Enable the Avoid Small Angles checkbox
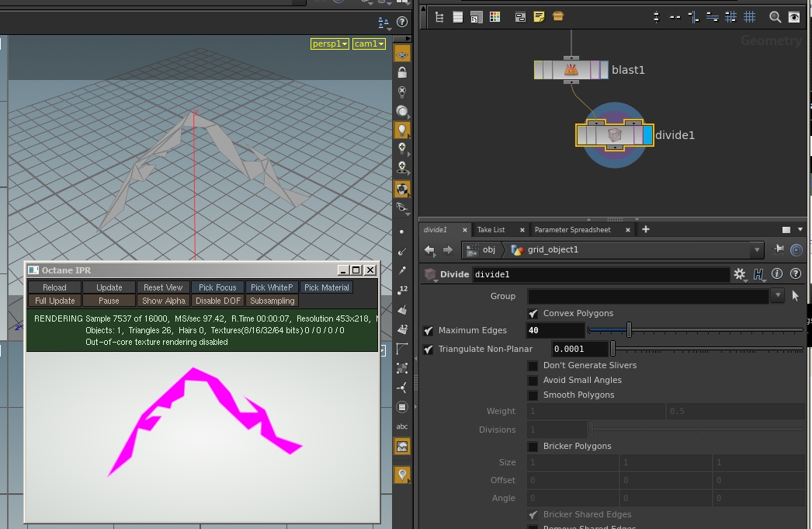 [533, 381]
